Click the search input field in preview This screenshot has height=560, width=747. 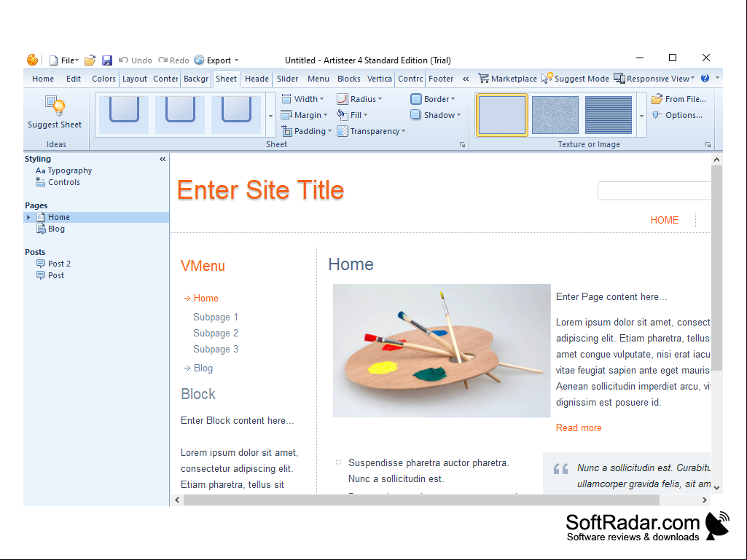point(654,191)
